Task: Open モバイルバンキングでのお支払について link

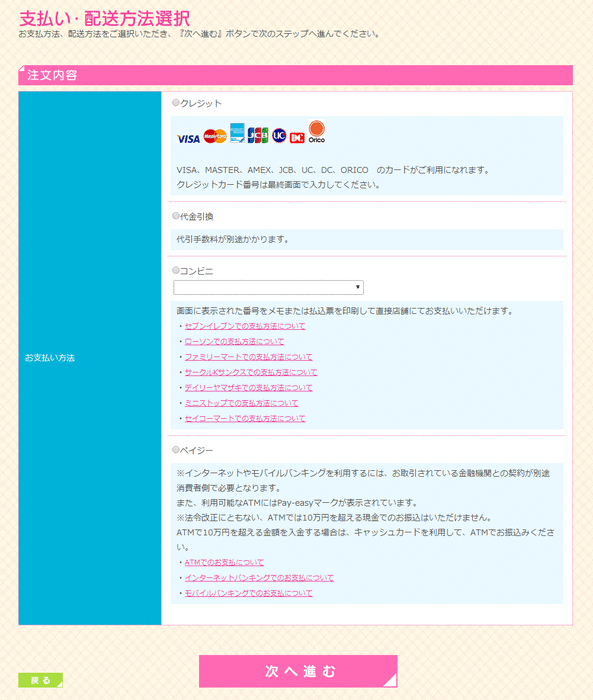Action: tap(248, 593)
